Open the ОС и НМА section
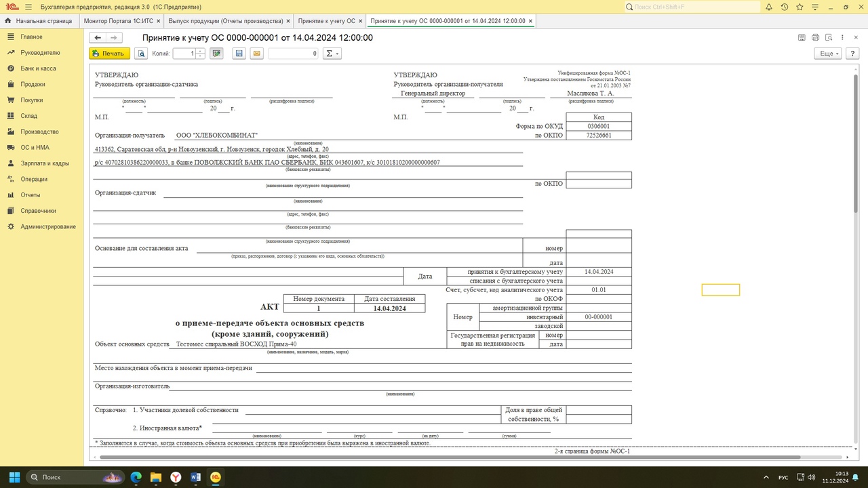This screenshot has width=868, height=488. (x=41, y=148)
